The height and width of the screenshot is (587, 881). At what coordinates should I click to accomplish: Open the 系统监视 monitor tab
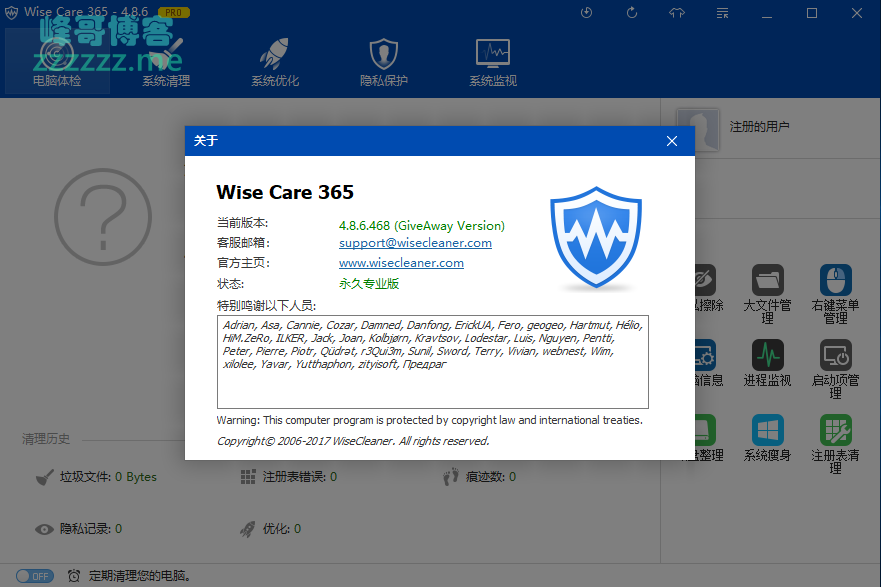click(x=493, y=61)
